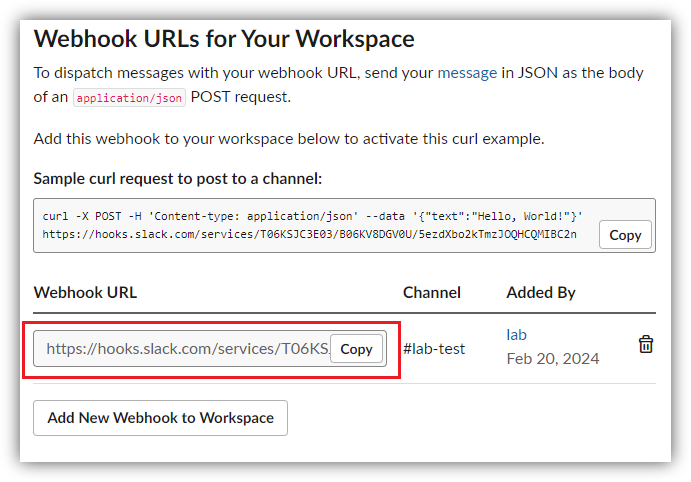Screen dimensions: 691x482
Task: Focus the webhook URL text field
Action: coord(187,349)
